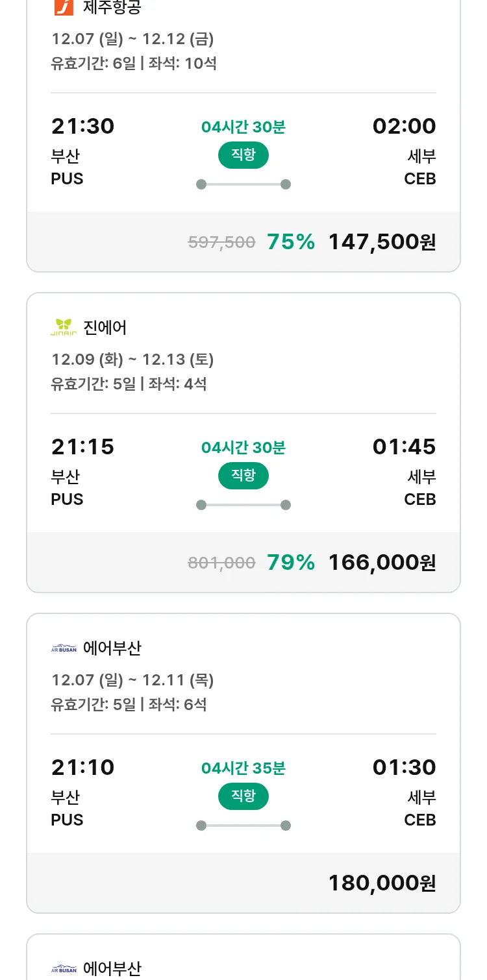Click the 79% discount label
This screenshot has height=980, width=487.
tap(291, 563)
